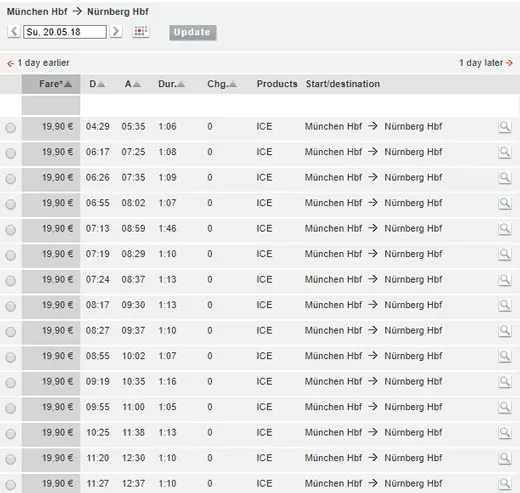Sort results by Fare column
This screenshot has width=520, height=493.
point(55,84)
